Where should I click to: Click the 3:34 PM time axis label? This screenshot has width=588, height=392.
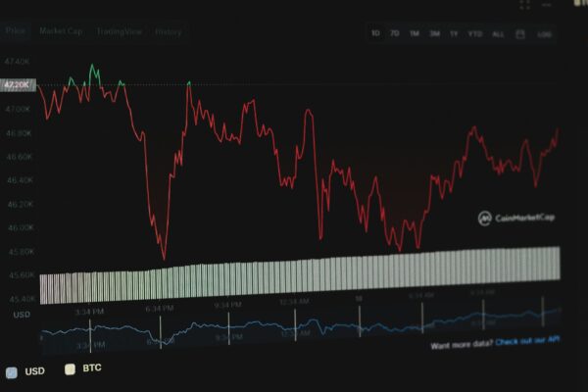coord(89,312)
